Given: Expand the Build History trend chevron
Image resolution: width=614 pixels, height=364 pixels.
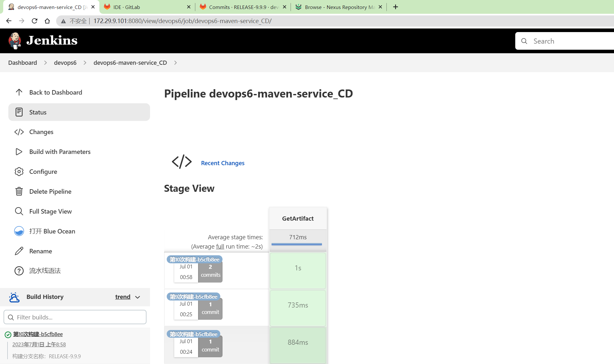Looking at the screenshot, I should 138,297.
